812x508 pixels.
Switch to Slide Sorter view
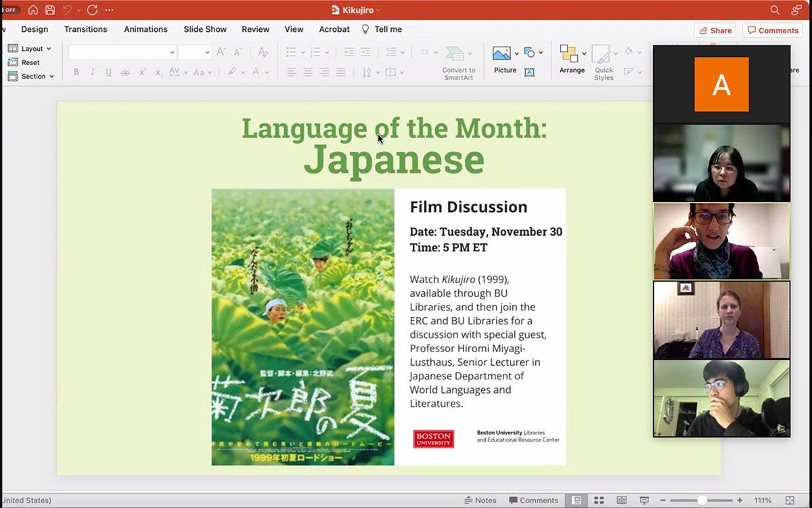pos(599,501)
